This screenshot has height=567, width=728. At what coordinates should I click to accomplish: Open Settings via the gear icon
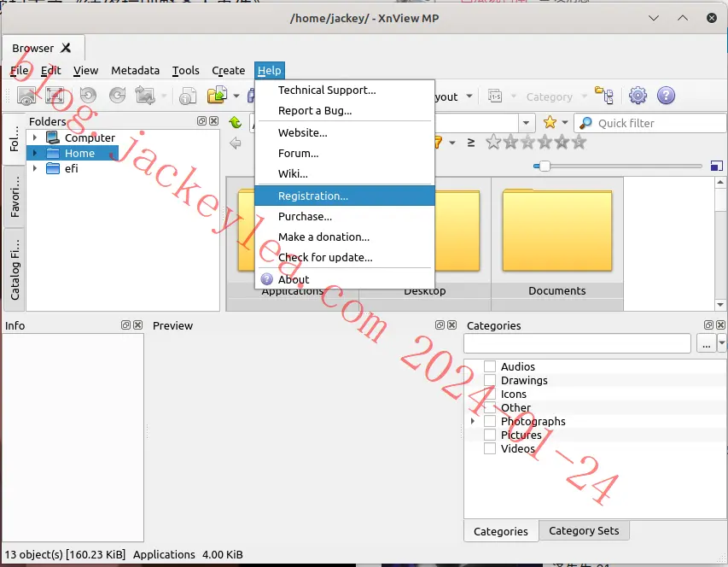click(x=638, y=96)
